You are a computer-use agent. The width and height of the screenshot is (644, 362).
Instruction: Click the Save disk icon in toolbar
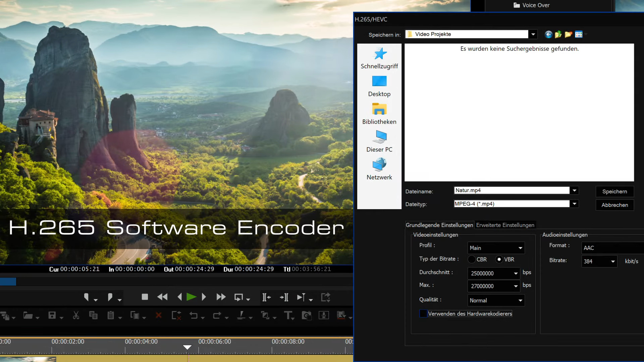click(x=52, y=315)
